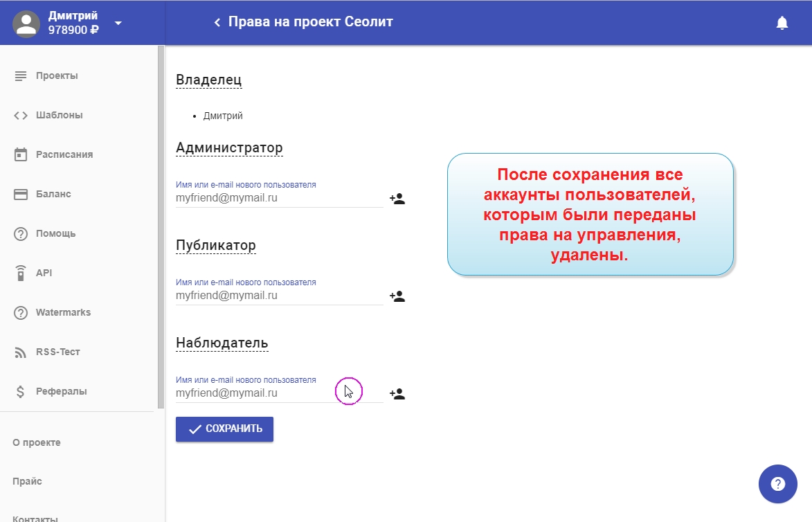Go back using the header arrow

click(217, 23)
